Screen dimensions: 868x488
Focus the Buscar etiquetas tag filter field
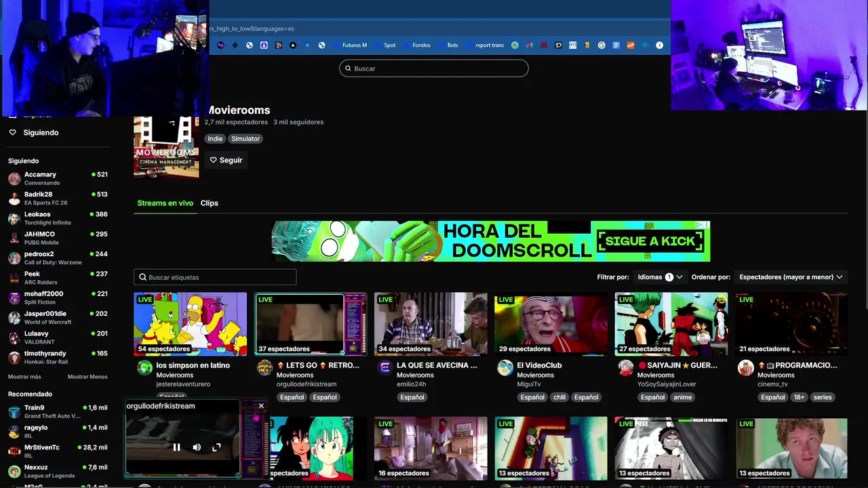coord(215,277)
